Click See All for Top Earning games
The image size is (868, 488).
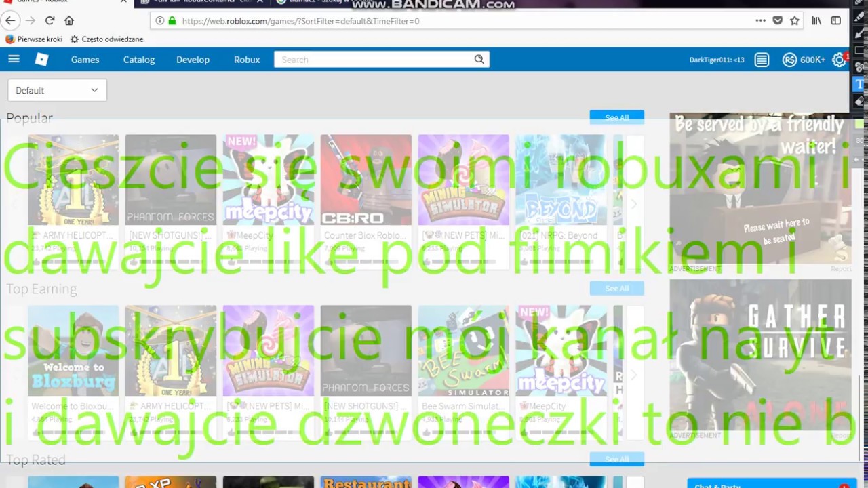click(x=616, y=288)
